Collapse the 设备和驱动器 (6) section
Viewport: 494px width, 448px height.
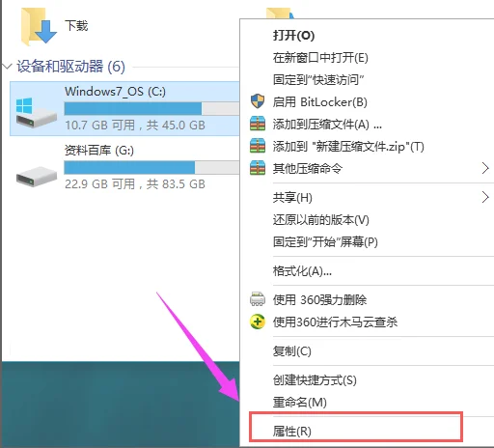(7, 67)
